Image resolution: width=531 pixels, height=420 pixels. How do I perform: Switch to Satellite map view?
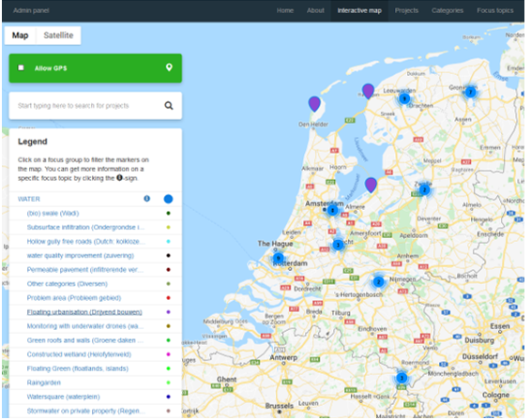58,36
